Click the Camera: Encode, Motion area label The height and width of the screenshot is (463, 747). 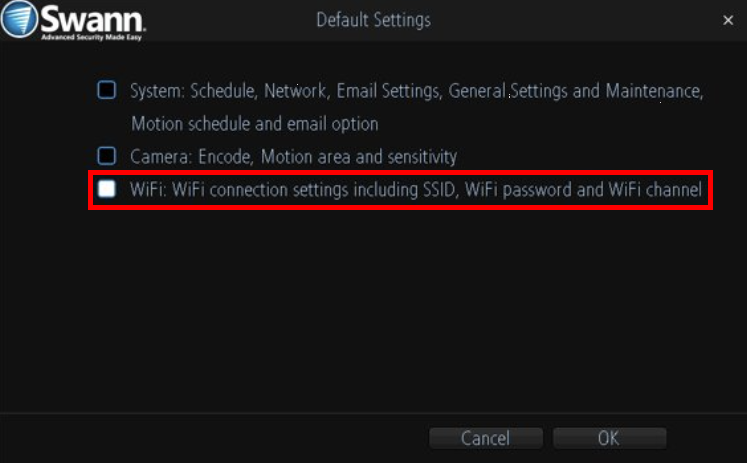pos(293,157)
